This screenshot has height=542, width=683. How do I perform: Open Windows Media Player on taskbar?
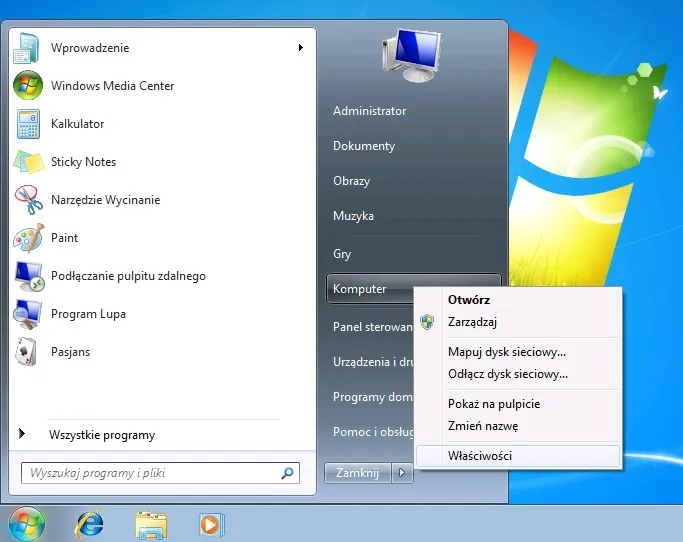(x=212, y=525)
